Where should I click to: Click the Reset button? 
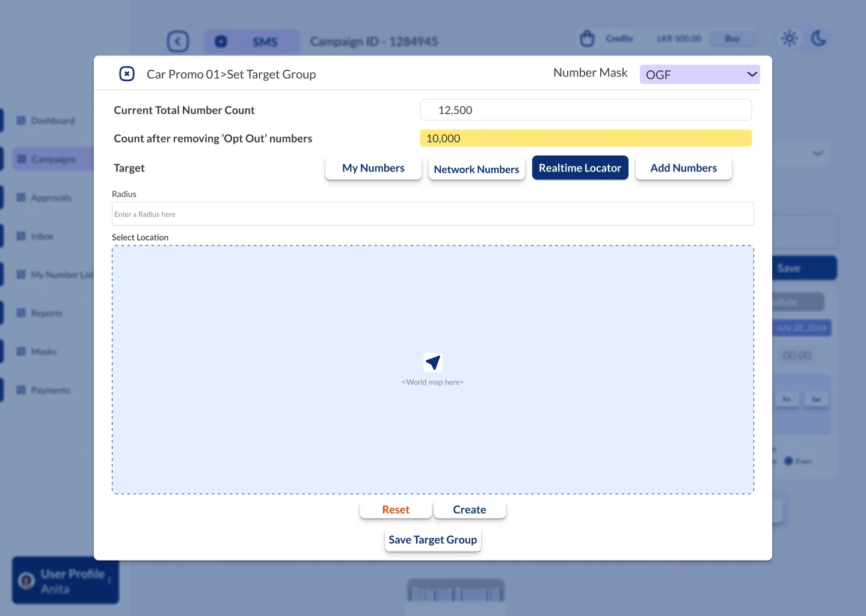[x=396, y=510]
